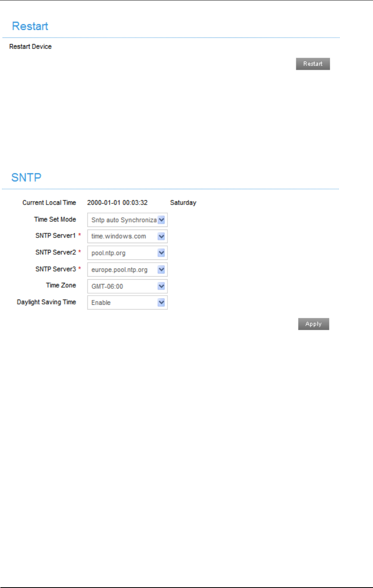Click the SNTP section heading
Viewport: 373px width, 588px height.
coord(26,177)
